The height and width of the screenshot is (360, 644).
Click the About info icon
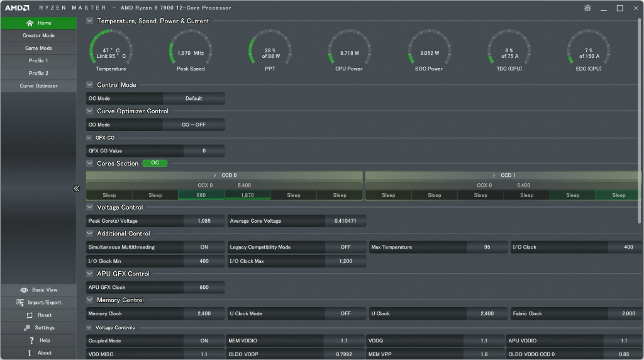pyautogui.click(x=30, y=353)
